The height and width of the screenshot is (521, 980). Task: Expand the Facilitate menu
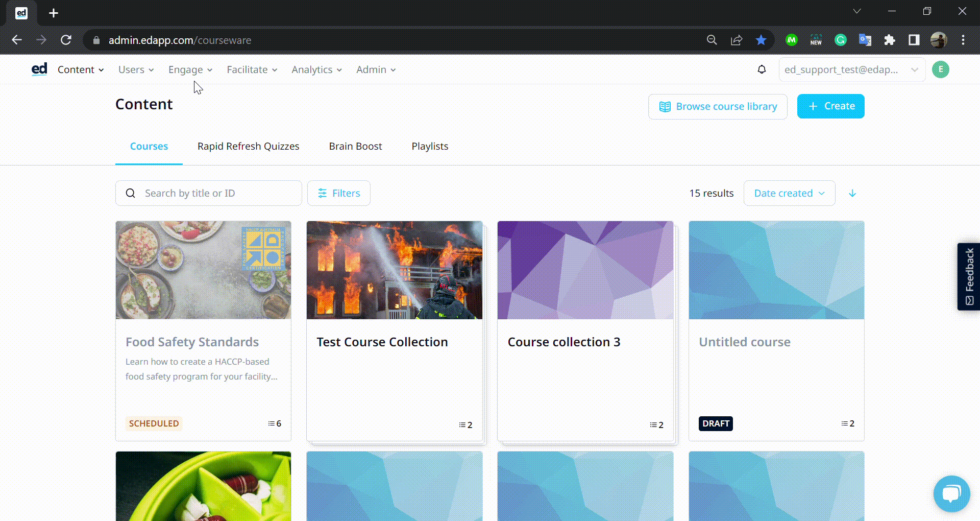[x=252, y=69]
